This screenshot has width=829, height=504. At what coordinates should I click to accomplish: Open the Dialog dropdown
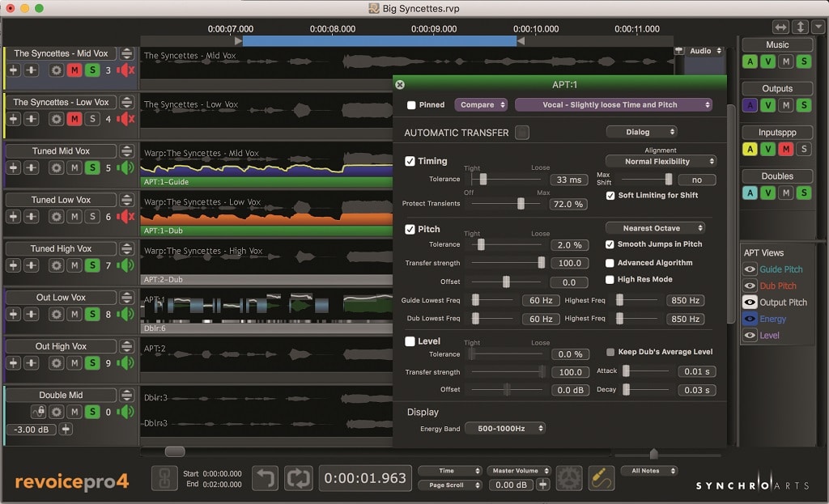click(x=641, y=132)
